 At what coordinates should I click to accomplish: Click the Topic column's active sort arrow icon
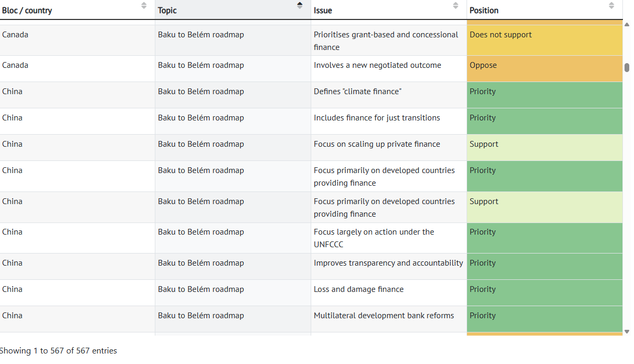click(300, 6)
